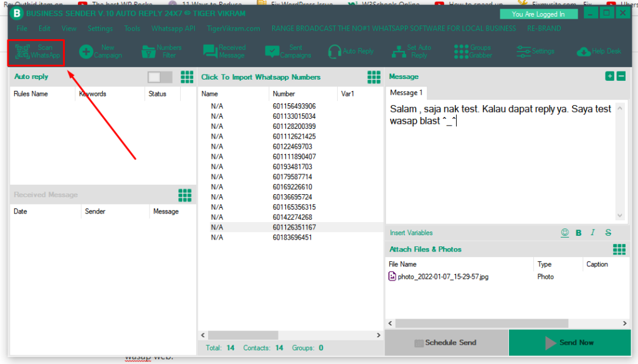Image resolution: width=638 pixels, height=364 pixels.
Task: Click the message box scroll up arrow
Action: pyautogui.click(x=620, y=108)
